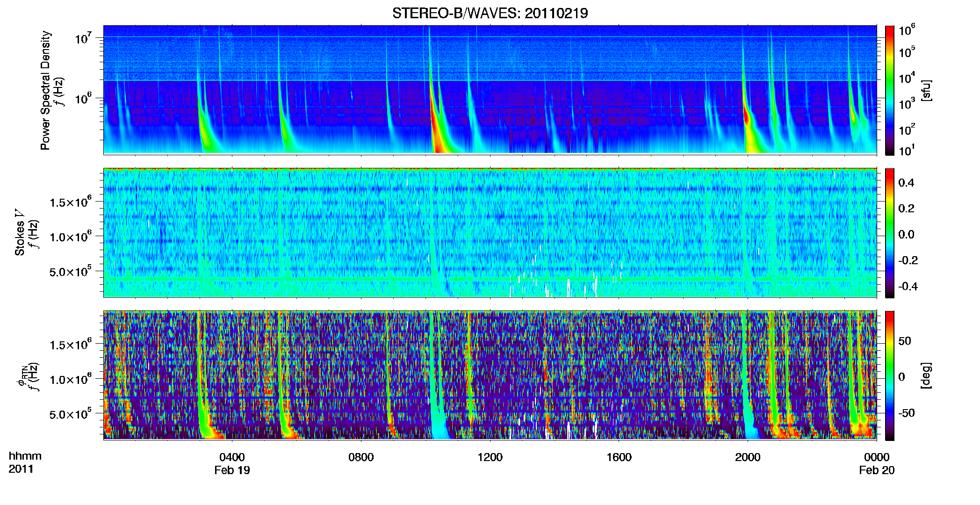Select the 10^1 value on sfu color bar

907,150
